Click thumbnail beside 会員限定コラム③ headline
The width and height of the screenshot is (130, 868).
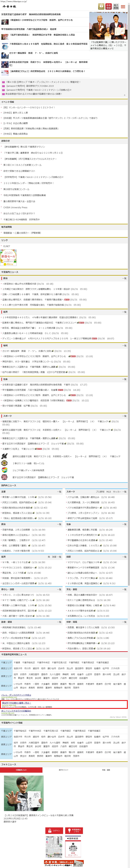(5, 73)
